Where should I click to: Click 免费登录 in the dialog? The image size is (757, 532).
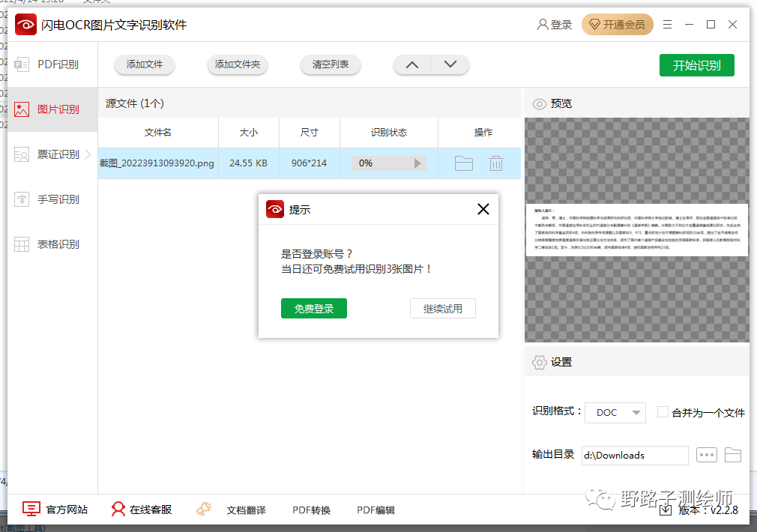coord(314,309)
